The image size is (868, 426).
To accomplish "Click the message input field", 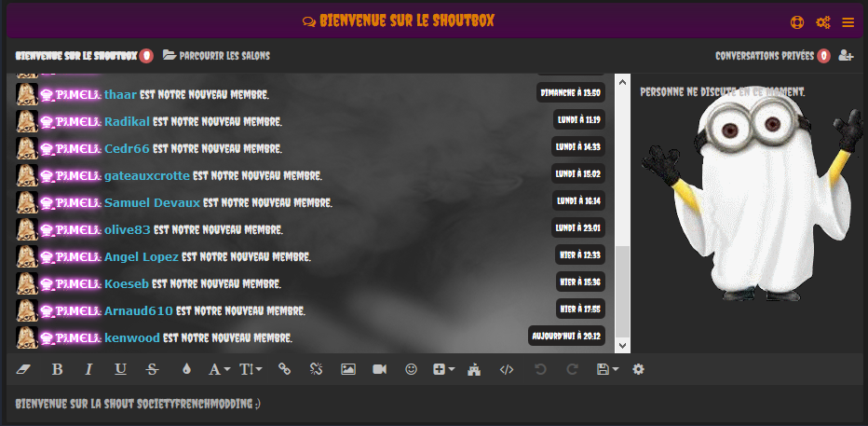I will 434,404.
